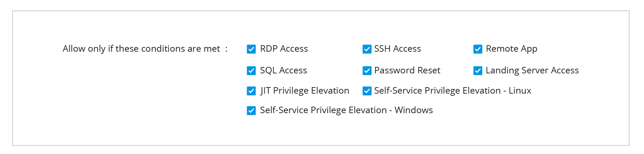Disable the JIT Privilege Elevation checkbox

(251, 91)
